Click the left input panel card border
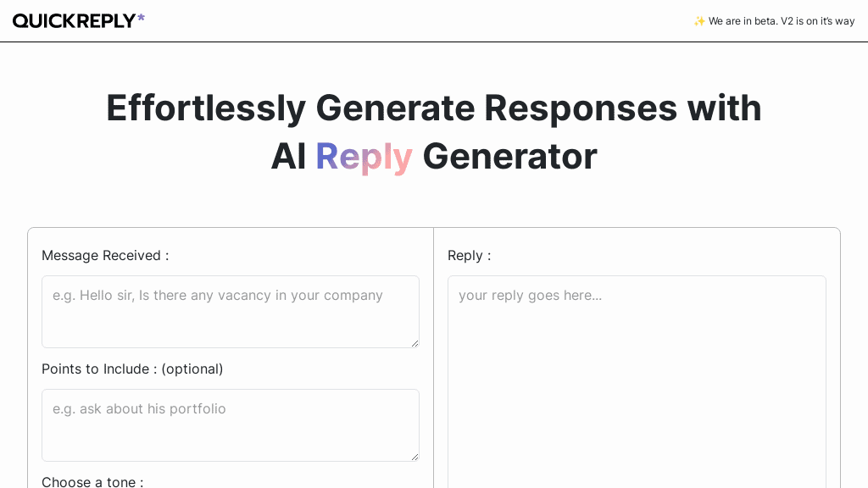This screenshot has height=488, width=868. click(29, 356)
